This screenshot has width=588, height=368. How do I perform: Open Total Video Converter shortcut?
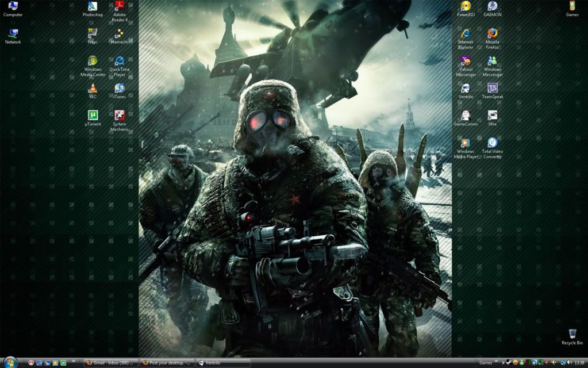tap(492, 143)
